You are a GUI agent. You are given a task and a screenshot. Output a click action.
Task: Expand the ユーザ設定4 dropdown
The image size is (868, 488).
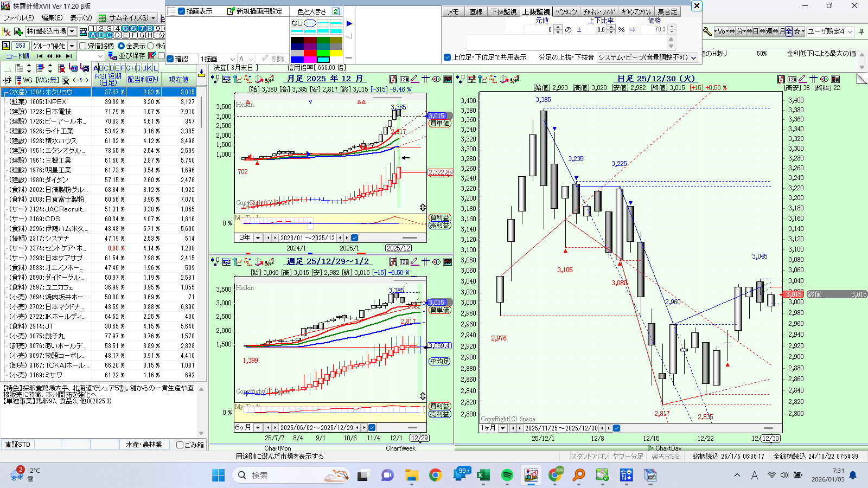(x=850, y=31)
